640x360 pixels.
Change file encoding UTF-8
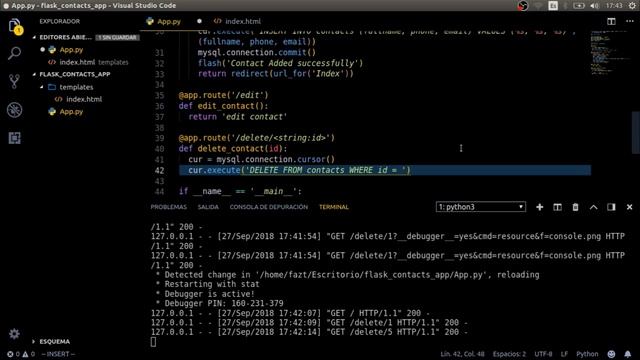coord(543,354)
